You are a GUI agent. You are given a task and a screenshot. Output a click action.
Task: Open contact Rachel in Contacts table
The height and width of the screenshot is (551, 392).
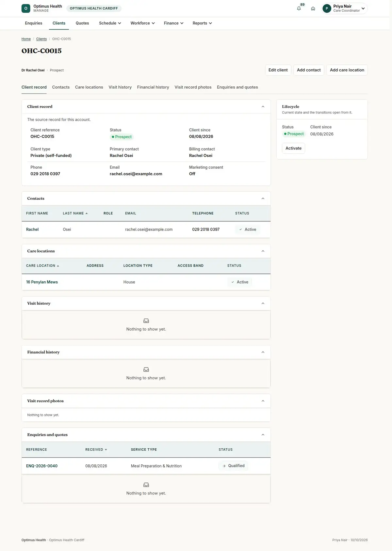(32, 230)
